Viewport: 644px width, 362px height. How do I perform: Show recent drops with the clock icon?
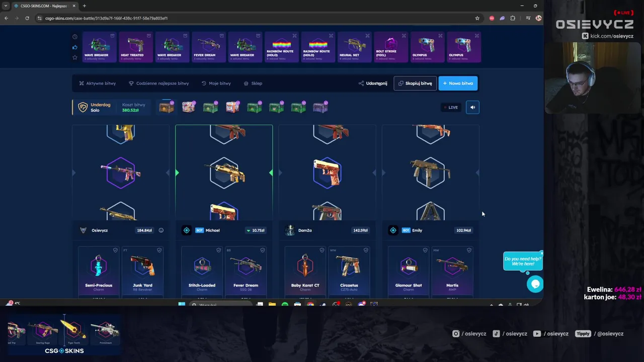(75, 37)
